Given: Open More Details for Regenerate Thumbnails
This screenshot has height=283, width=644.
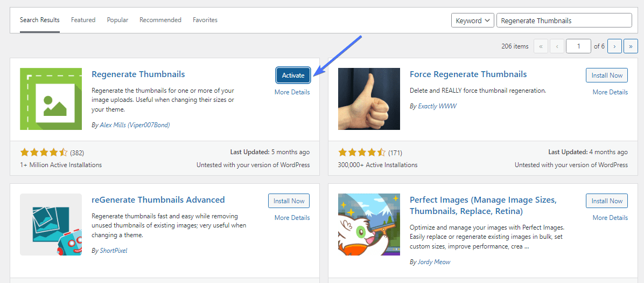Looking at the screenshot, I should pos(292,92).
